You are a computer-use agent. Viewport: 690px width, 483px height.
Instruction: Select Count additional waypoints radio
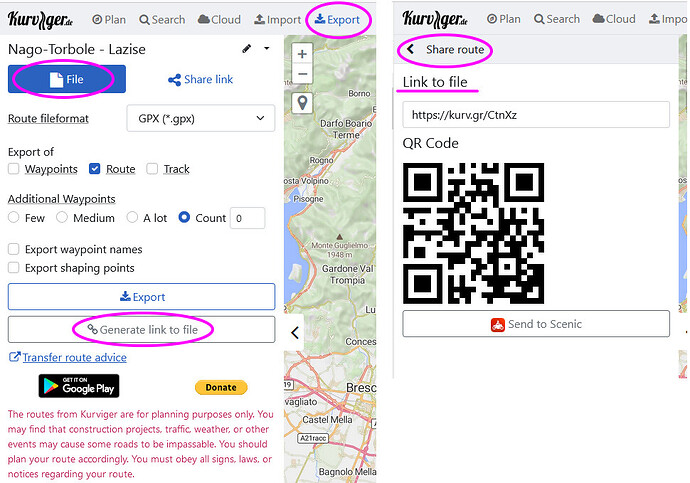click(x=184, y=217)
